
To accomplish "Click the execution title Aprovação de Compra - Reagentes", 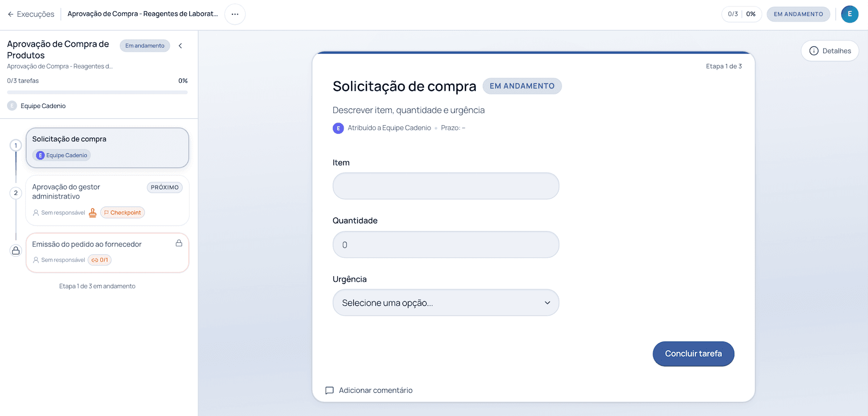I will coord(142,14).
